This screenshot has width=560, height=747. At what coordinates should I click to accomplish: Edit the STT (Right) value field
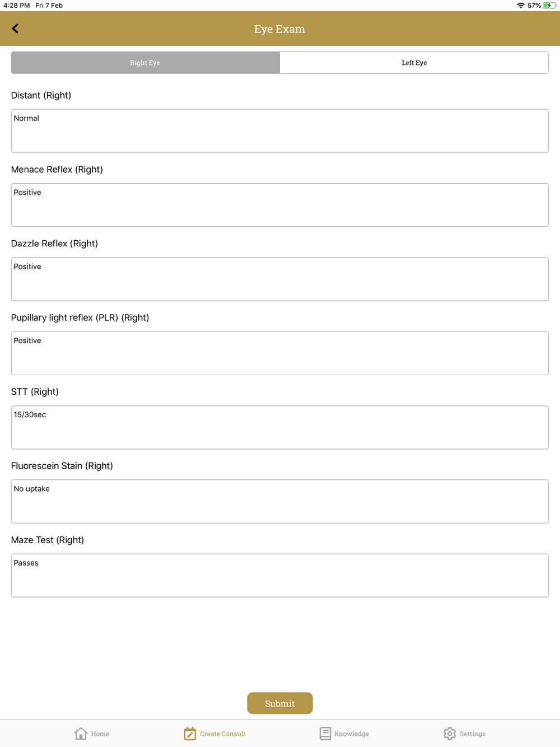pos(280,427)
